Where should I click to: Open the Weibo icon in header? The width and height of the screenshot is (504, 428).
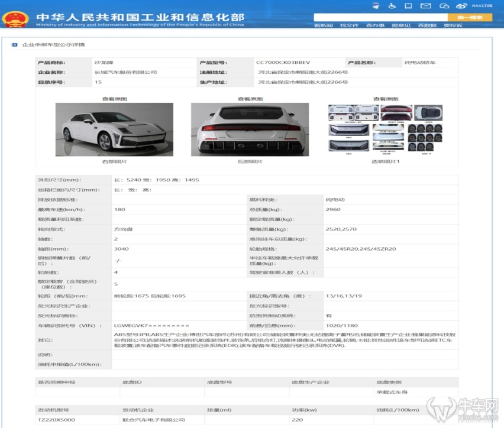tap(461, 6)
